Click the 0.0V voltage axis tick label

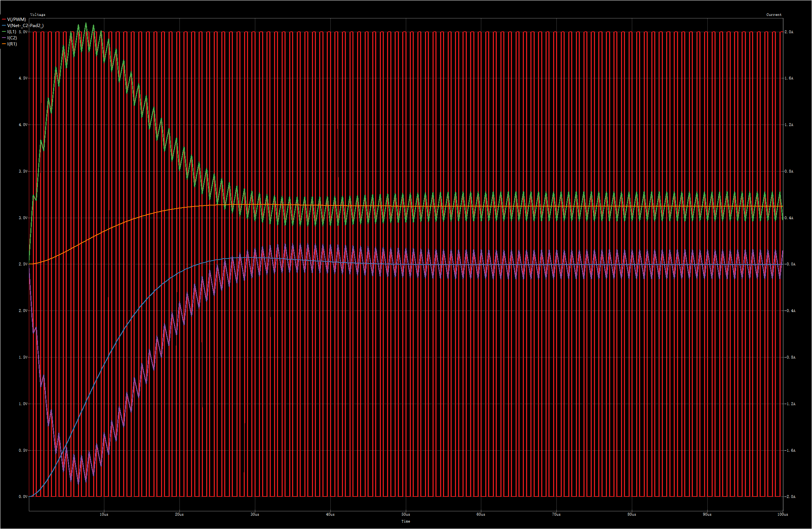(x=23, y=497)
